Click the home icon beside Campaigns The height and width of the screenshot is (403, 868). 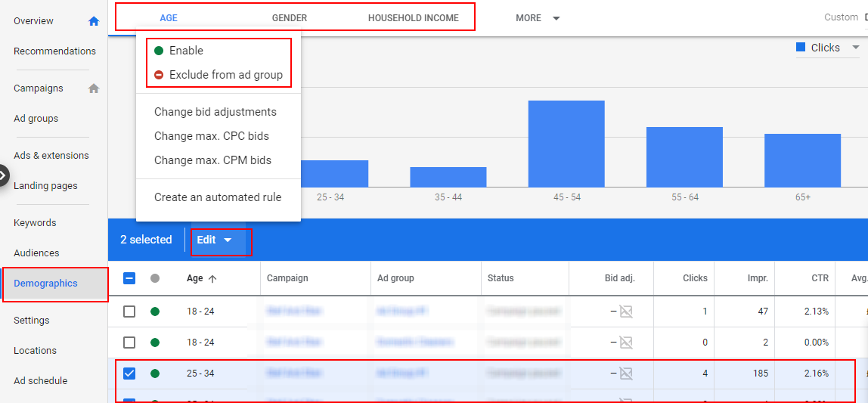94,88
